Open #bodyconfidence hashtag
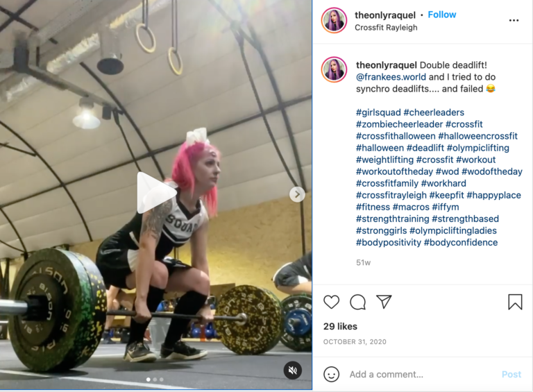 [x=461, y=243]
